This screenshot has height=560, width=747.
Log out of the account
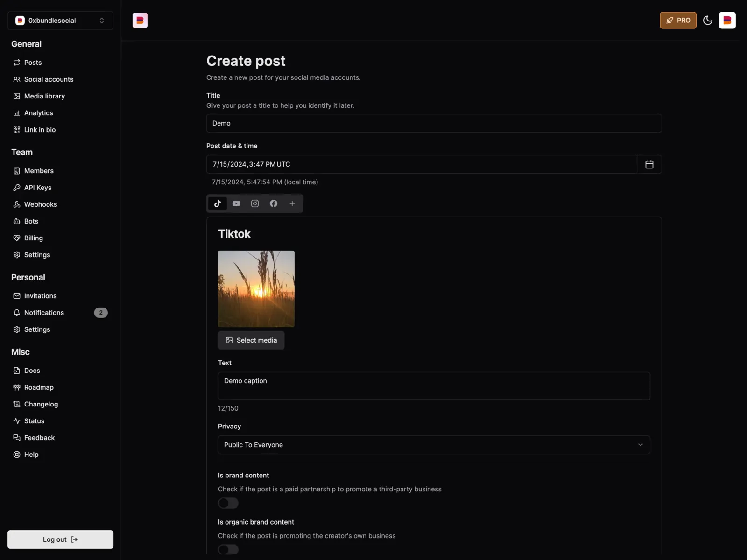click(60, 539)
